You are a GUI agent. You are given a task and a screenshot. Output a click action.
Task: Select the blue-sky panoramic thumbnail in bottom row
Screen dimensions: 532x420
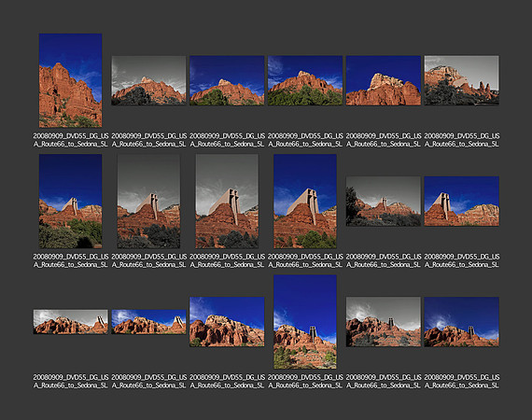pos(148,322)
